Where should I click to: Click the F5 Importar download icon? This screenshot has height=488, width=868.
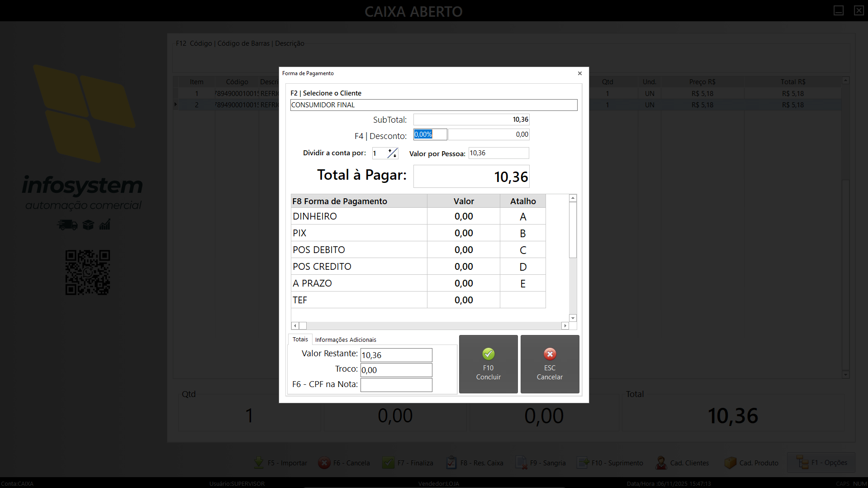point(259,463)
